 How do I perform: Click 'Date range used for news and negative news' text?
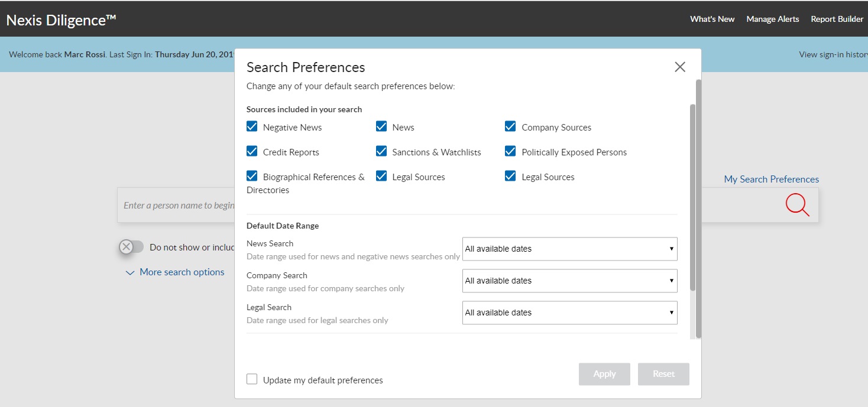click(x=353, y=256)
